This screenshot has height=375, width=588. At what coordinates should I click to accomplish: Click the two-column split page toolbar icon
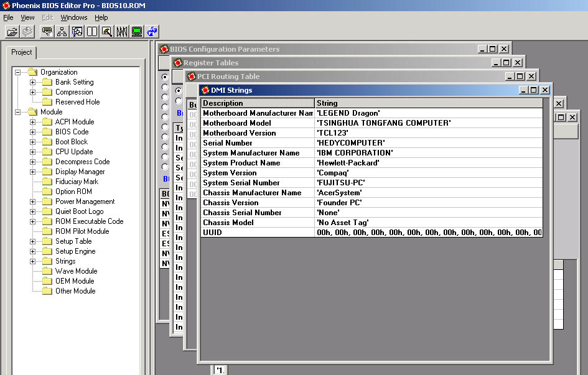[92, 31]
